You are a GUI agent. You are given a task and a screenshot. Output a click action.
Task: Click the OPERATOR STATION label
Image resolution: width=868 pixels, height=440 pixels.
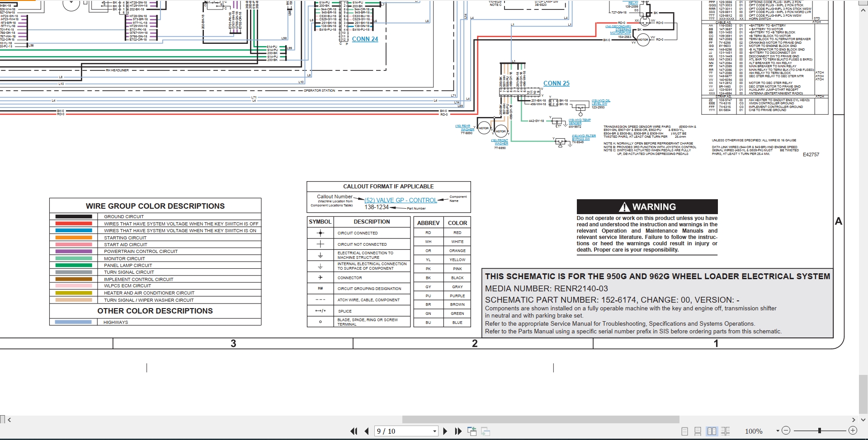pyautogui.click(x=319, y=90)
